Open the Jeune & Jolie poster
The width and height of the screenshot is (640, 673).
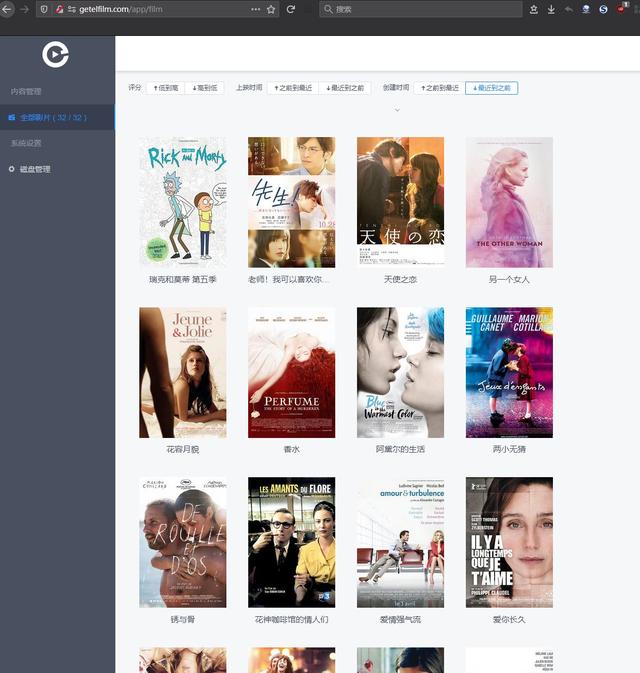(183, 372)
